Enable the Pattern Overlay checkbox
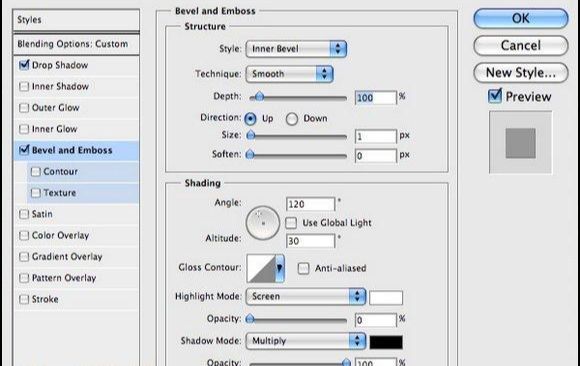Viewport: 580px width, 366px height. (24, 278)
